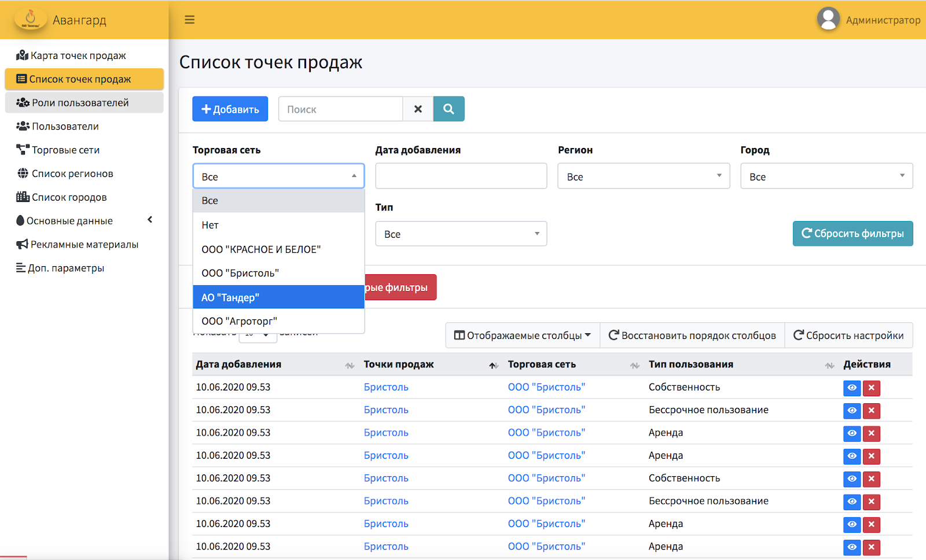The image size is (926, 560).
Task: Click the Сбросить фильтры button
Action: (852, 234)
